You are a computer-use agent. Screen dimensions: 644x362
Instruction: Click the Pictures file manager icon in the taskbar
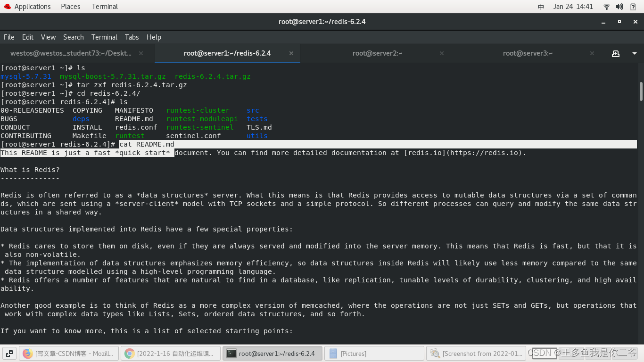(x=333, y=354)
